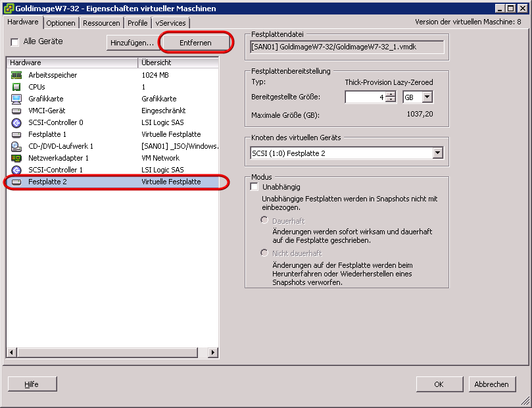Select the Grafikkarte monitor icon
Viewport: 532px width, 408px height.
pyautogui.click(x=16, y=99)
